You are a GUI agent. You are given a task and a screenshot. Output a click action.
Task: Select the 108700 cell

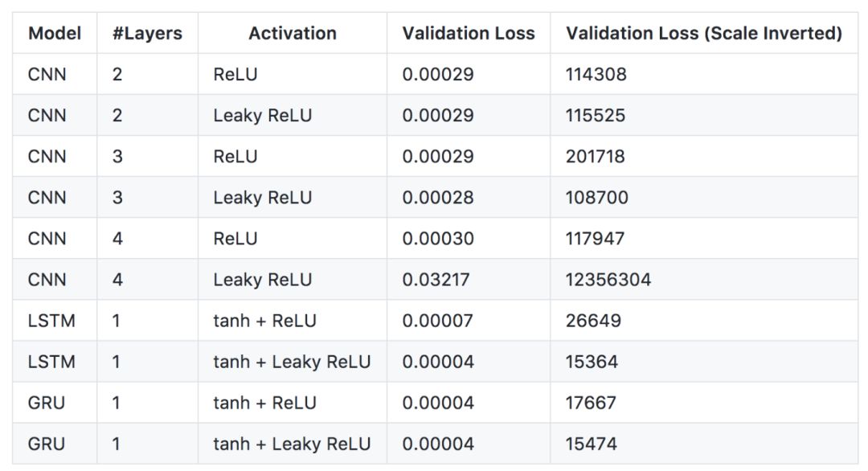tap(596, 198)
